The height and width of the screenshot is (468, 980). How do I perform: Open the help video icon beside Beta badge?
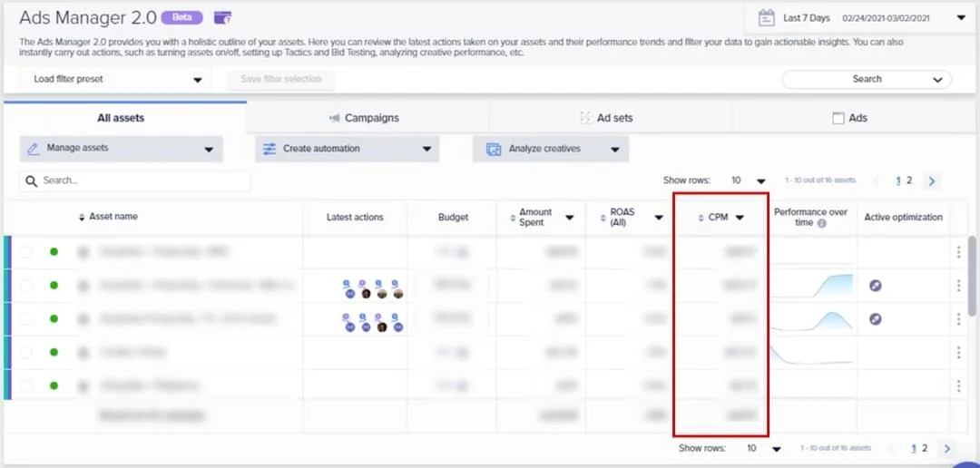222,17
